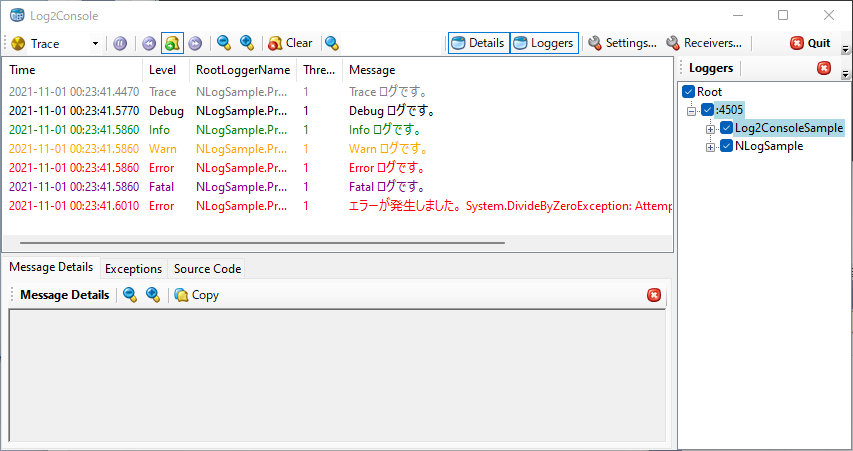Click the horizontal scrollbar of log list
The height and width of the screenshot is (451, 853).
[x=262, y=243]
